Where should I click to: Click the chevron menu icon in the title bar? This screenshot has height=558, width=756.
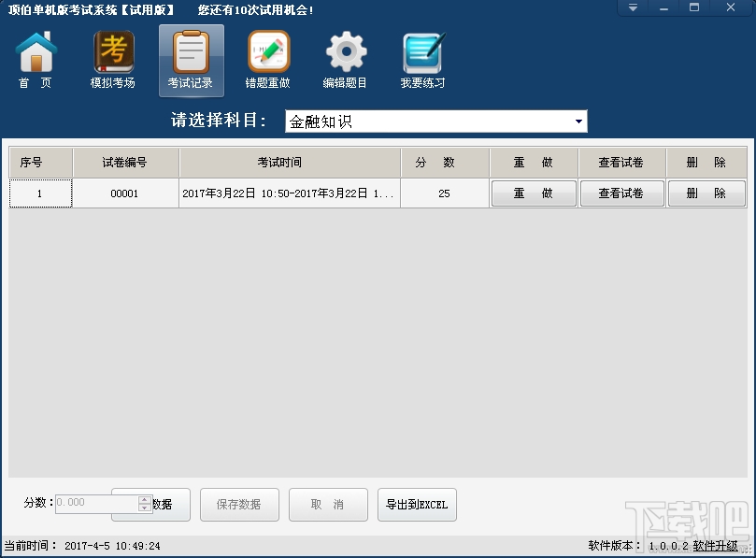(633, 7)
